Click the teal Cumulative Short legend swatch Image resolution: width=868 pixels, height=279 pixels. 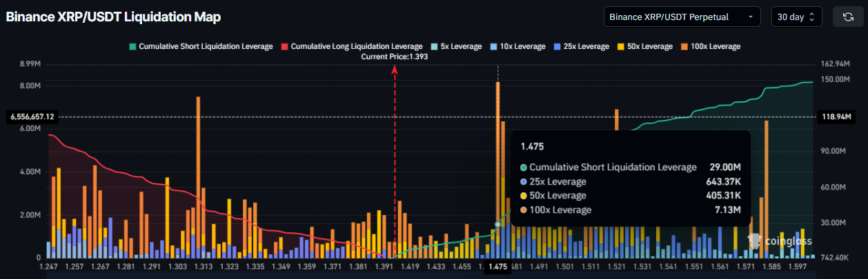pos(131,47)
